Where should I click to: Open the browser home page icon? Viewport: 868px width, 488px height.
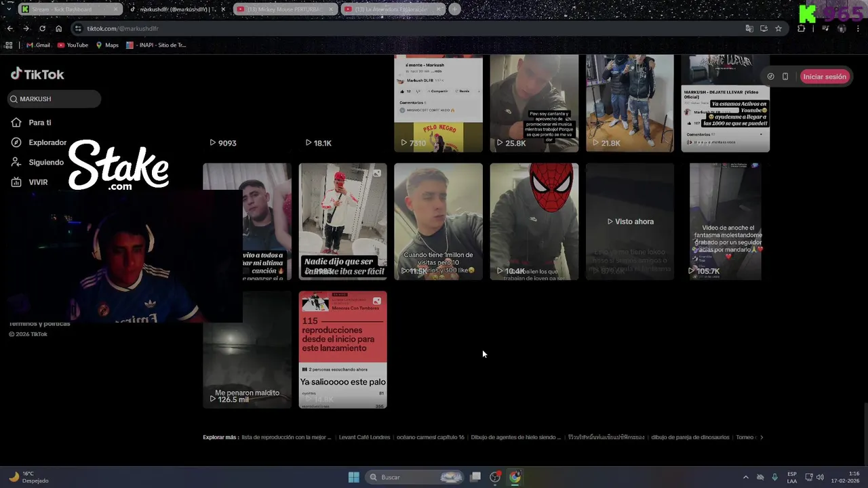coord(58,28)
